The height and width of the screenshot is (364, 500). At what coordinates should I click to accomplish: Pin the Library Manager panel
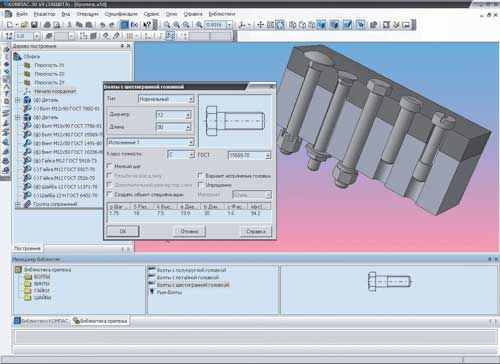tap(490, 259)
